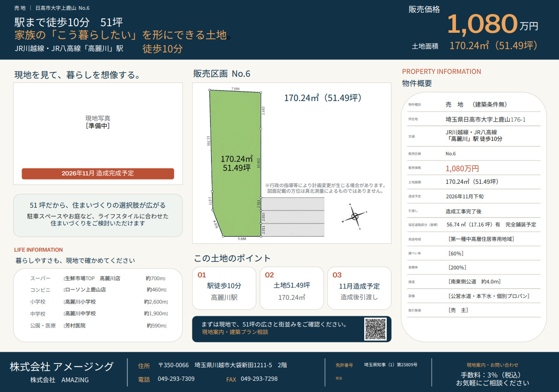
Task: Click the [売 主] transaction type value
Action: pos(458,310)
